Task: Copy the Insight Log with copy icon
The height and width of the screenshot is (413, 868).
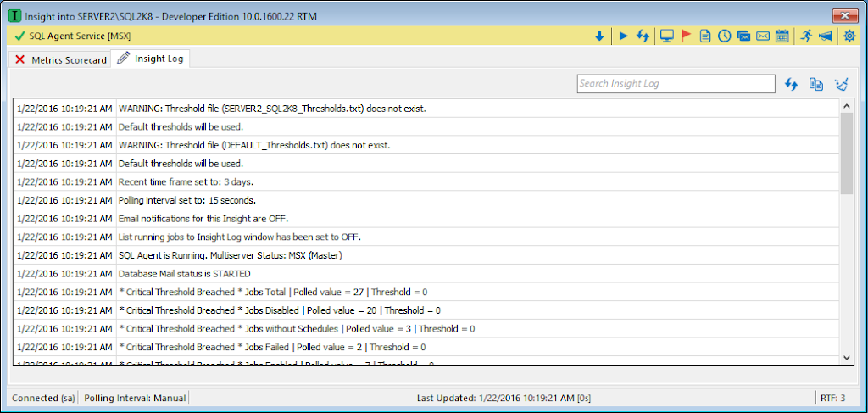Action: [816, 84]
